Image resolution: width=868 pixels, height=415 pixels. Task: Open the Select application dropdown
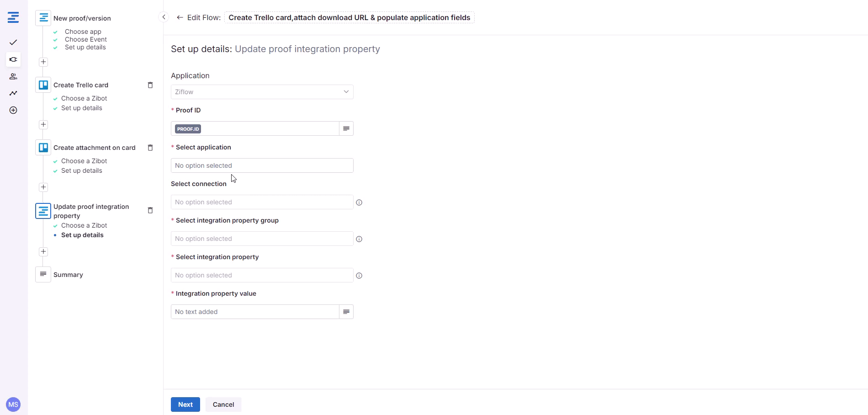262,165
